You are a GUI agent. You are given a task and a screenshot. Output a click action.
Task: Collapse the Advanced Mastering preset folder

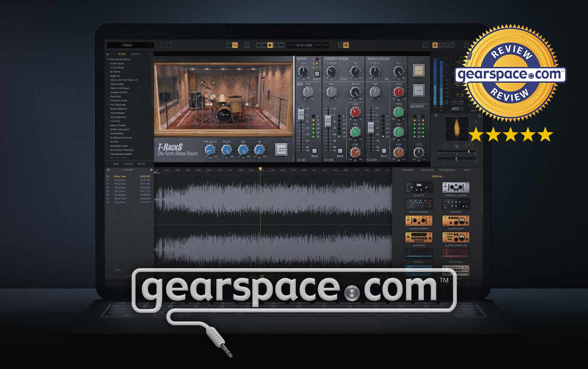[108, 59]
